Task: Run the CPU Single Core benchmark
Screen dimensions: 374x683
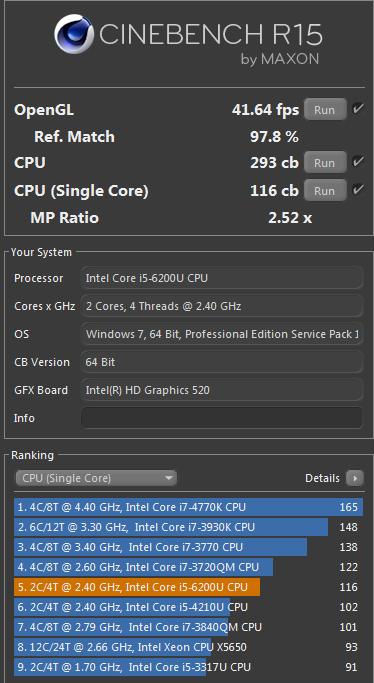Action: click(x=325, y=191)
